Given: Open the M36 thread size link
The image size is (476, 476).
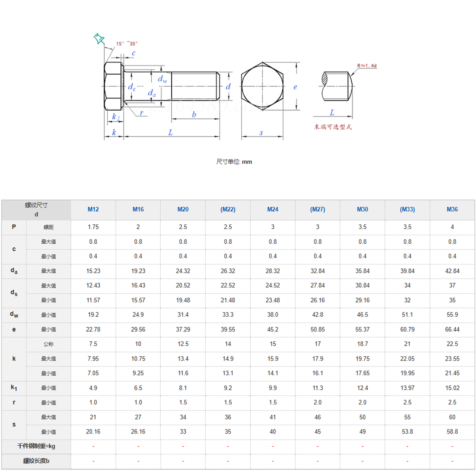Looking at the screenshot, I should pos(452,209).
